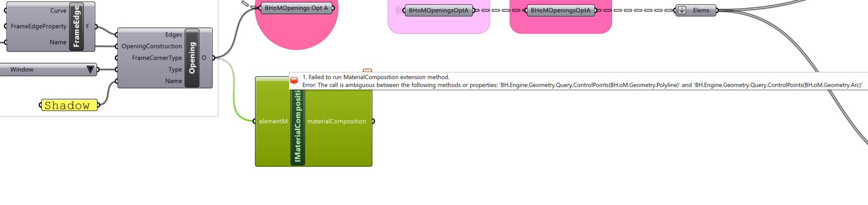Click the OpeningConstruction input label
Image resolution: width=868 pixels, height=205 pixels.
coord(152,46)
